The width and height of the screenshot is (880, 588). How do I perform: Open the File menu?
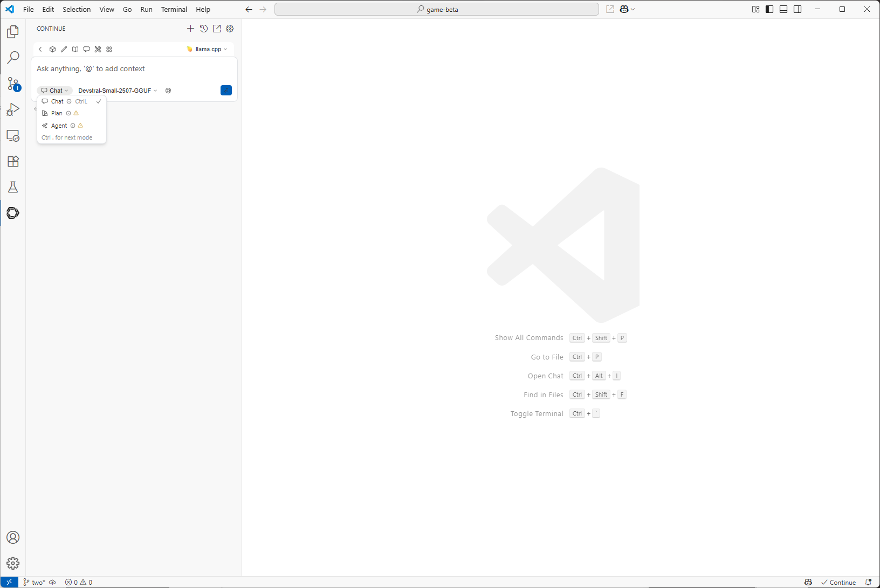[29, 9]
